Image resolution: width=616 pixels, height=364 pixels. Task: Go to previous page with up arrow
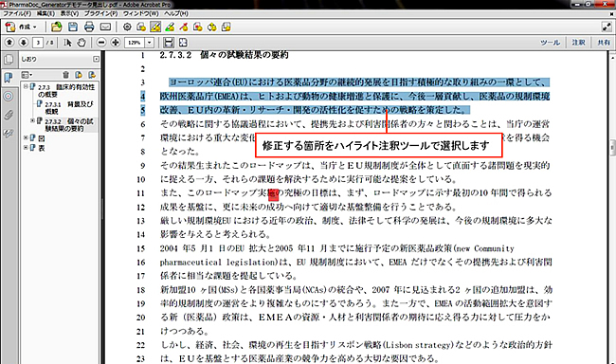[x=9, y=43]
